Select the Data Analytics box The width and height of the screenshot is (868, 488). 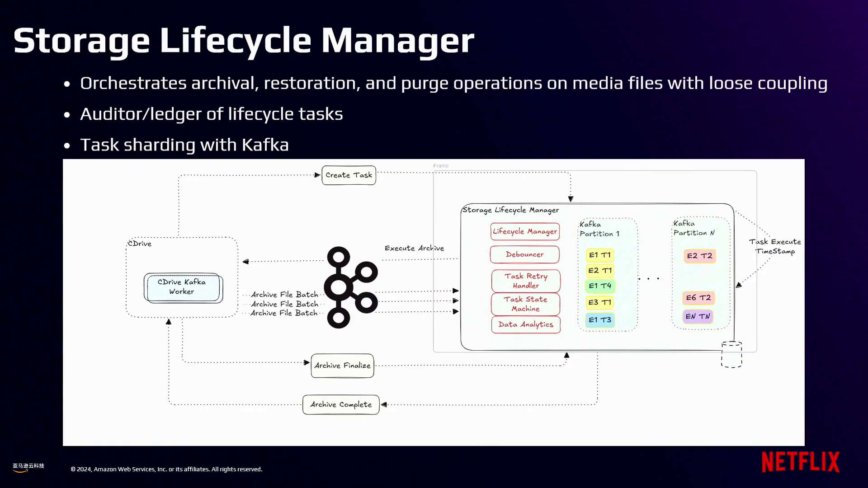point(526,324)
